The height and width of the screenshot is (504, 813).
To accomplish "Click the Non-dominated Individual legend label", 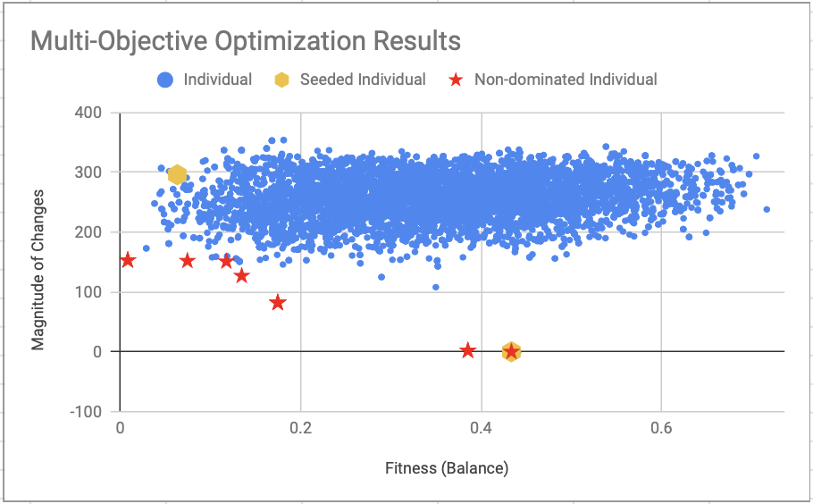I will point(566,80).
